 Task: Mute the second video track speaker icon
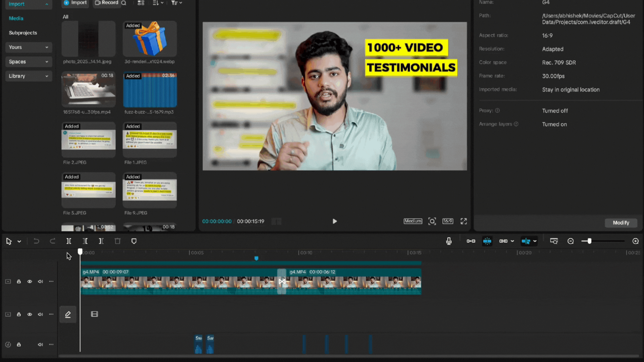(x=40, y=314)
